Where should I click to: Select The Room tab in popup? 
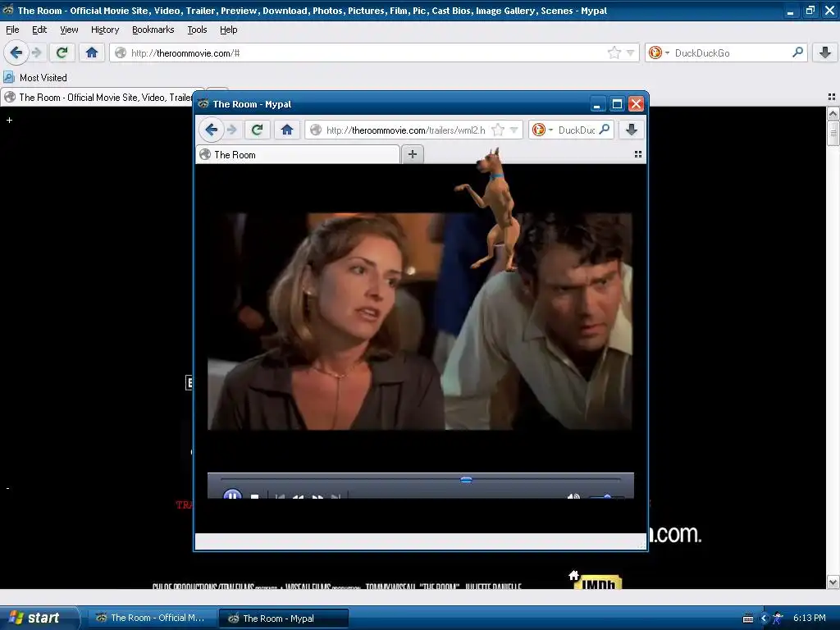[x=297, y=154]
